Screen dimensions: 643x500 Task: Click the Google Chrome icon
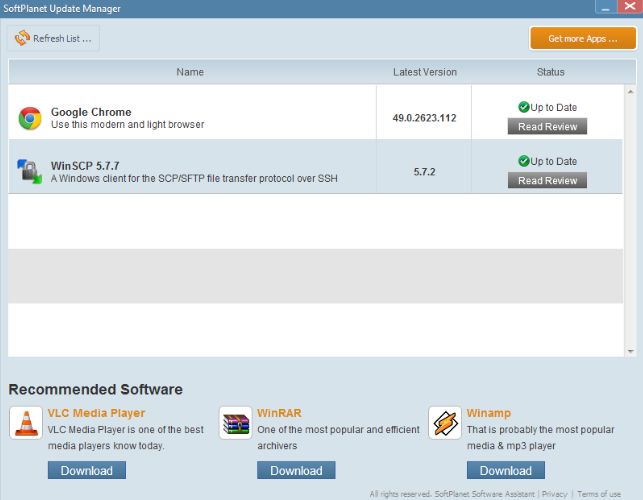[30, 118]
